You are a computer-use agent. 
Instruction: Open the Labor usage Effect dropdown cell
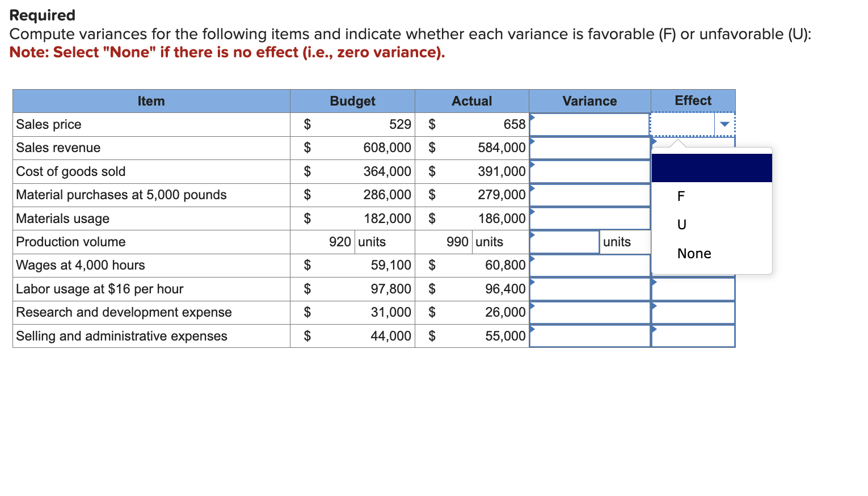point(693,289)
